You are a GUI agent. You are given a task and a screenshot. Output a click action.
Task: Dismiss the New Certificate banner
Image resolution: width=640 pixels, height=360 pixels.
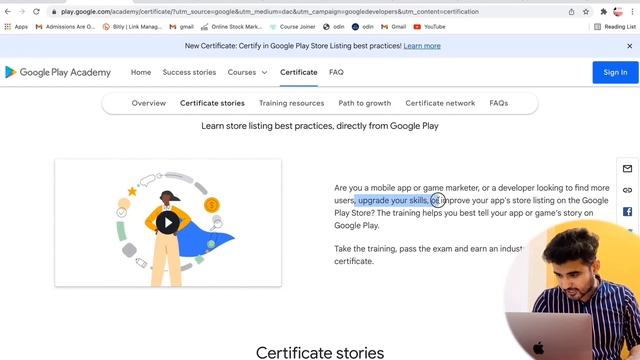(629, 46)
